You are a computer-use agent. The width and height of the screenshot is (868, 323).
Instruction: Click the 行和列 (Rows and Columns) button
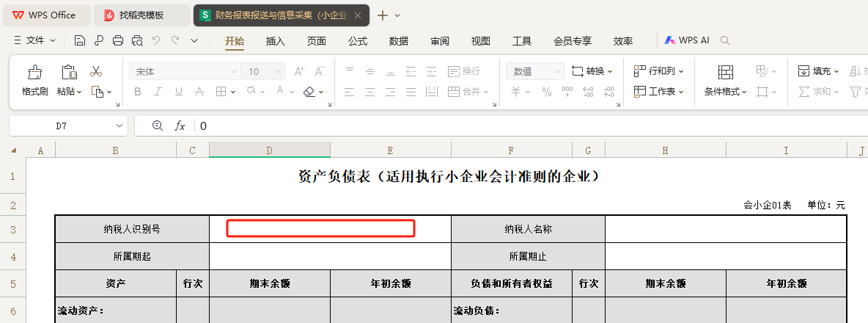point(659,71)
